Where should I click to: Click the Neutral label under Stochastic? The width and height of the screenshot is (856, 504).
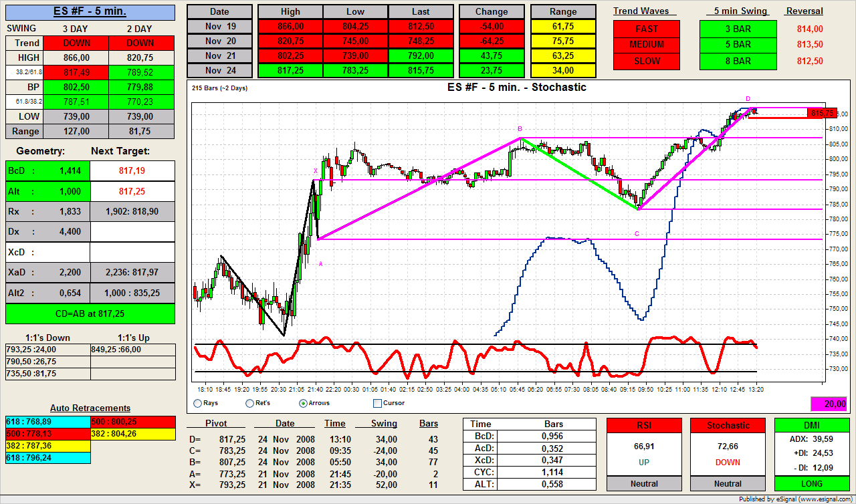pyautogui.click(x=728, y=483)
